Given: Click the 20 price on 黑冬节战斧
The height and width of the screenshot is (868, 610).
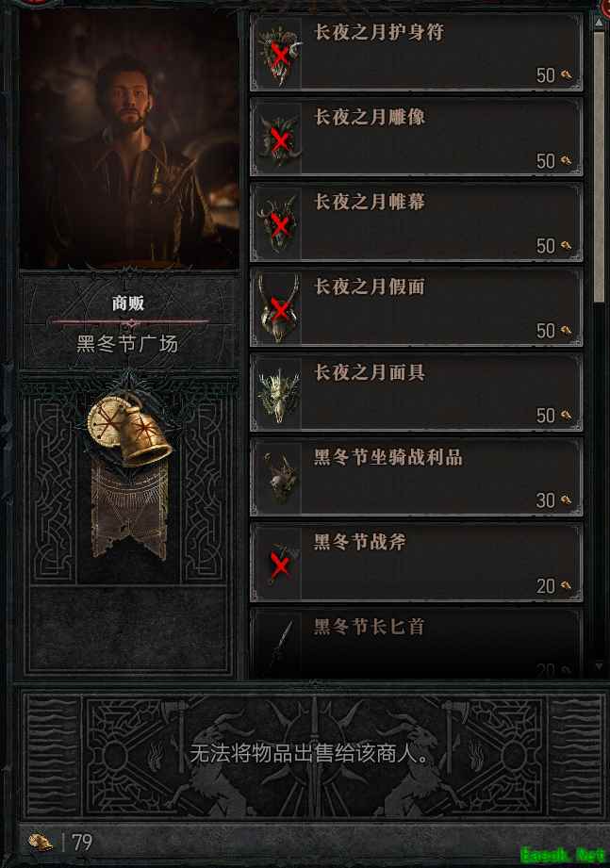Looking at the screenshot, I should [545, 585].
